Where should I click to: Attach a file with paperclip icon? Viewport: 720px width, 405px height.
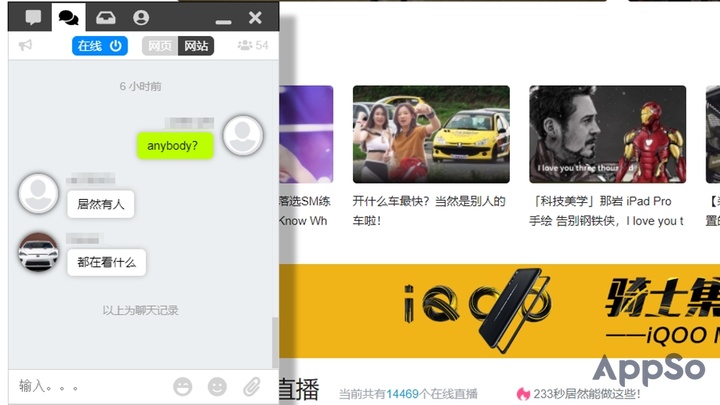point(252,386)
